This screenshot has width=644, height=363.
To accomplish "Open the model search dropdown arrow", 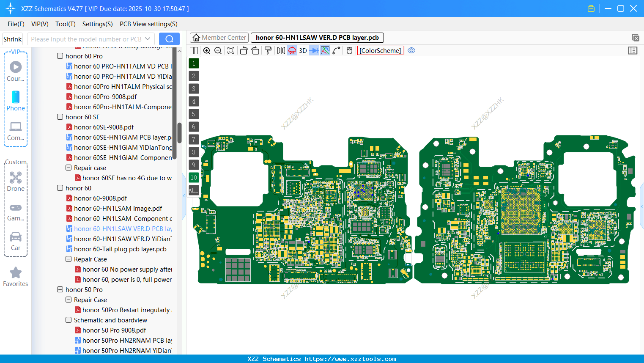I will pos(148,39).
